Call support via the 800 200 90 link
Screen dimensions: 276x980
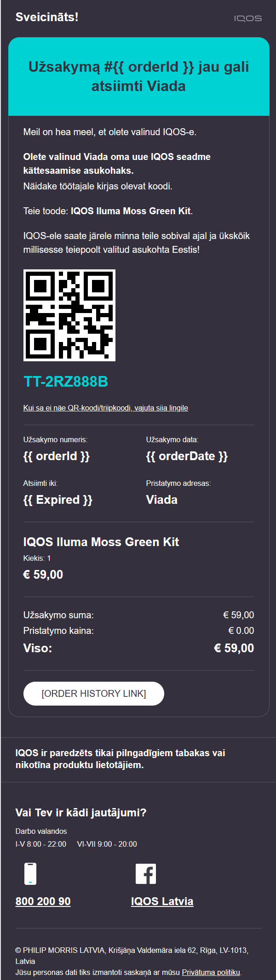click(x=43, y=901)
